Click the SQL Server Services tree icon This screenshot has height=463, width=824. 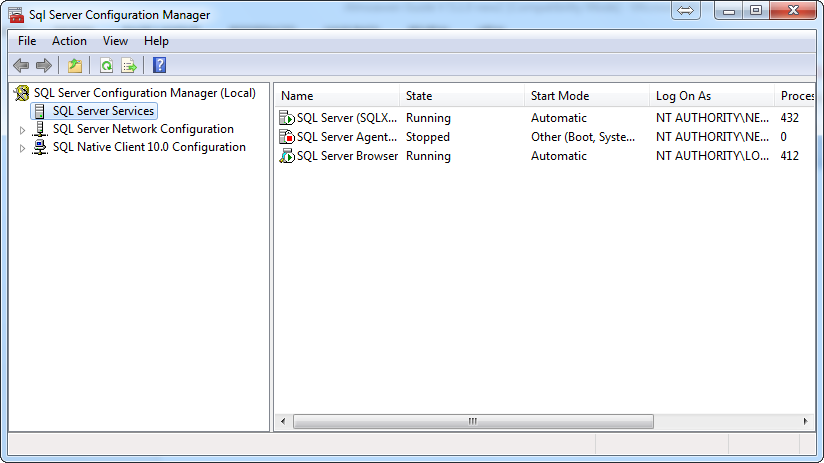click(x=39, y=111)
